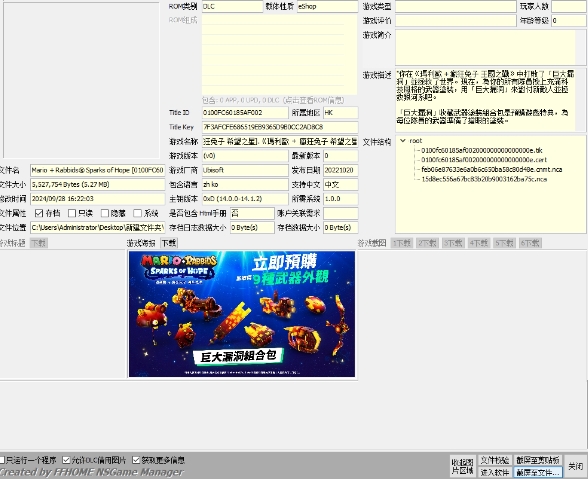This screenshot has height=479, width=588.
Task: Click the 3下载 screenshot button
Action: pos(453,243)
